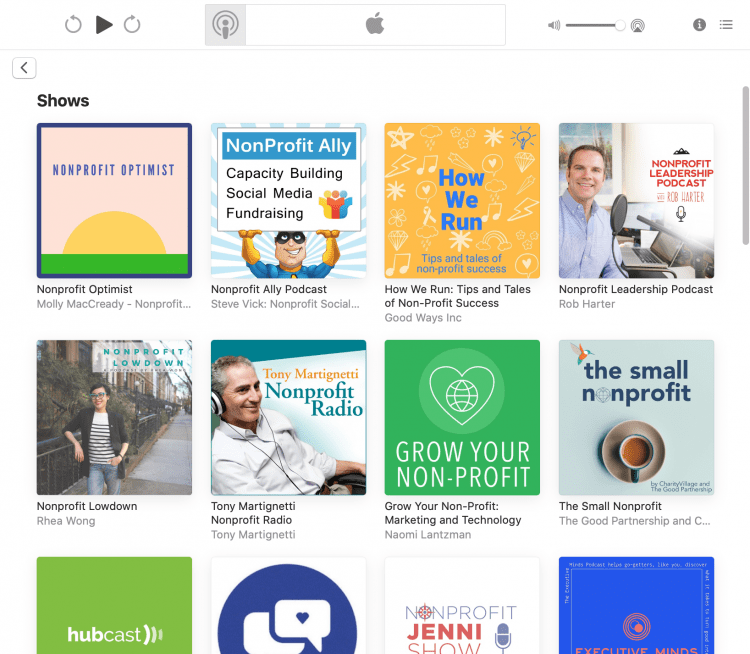Click author Good Ways Inc
This screenshot has height=654, width=750.
(423, 318)
